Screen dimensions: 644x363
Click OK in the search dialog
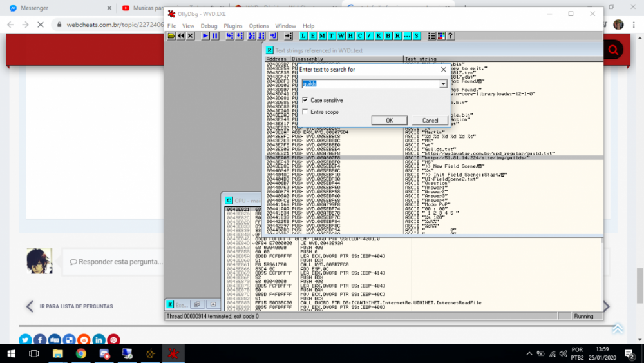[390, 121]
